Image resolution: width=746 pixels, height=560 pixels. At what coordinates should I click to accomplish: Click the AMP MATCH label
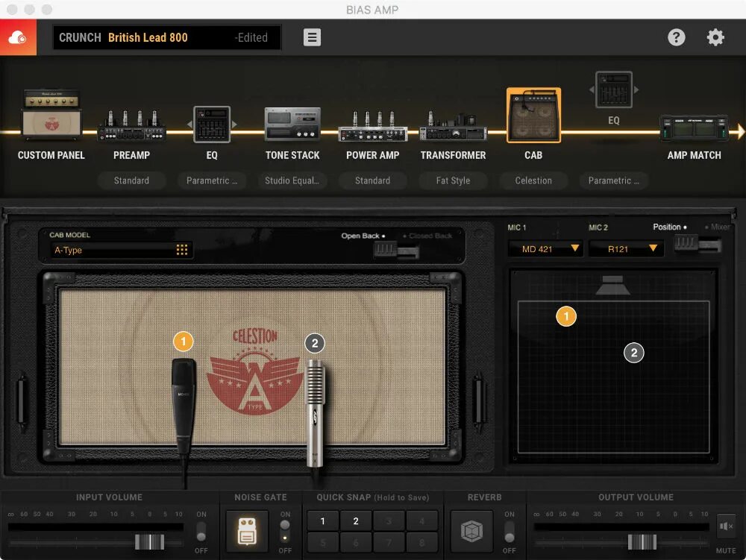694,155
